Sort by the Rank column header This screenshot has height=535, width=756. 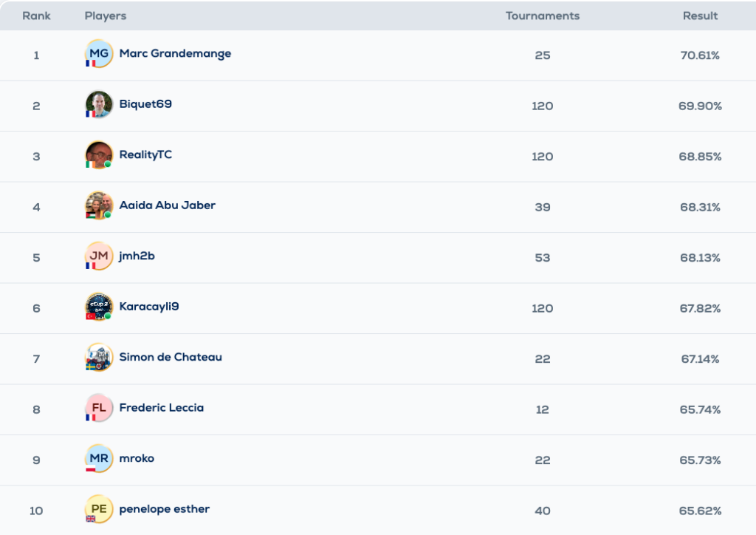tap(36, 16)
